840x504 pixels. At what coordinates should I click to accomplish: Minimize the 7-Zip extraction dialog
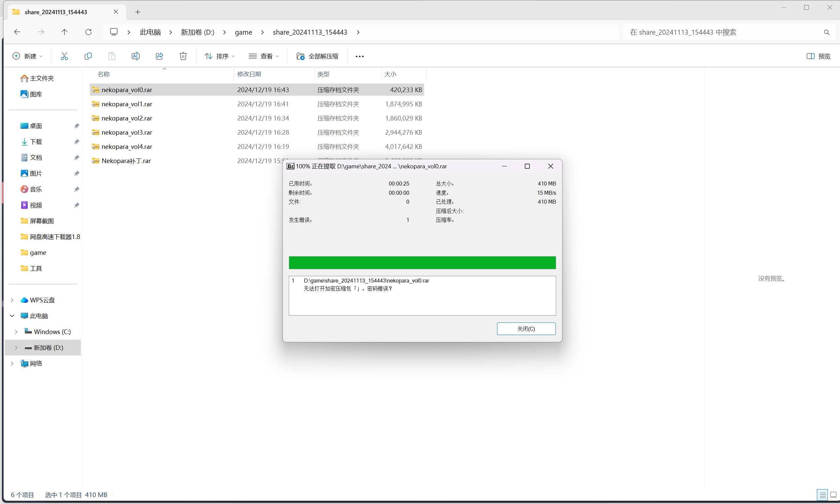pos(504,166)
